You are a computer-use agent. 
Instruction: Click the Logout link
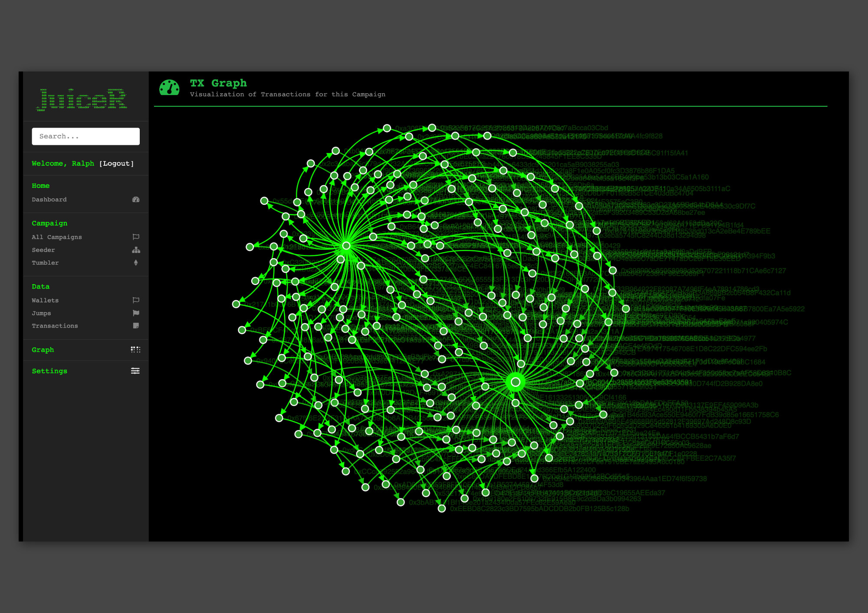(x=116, y=164)
